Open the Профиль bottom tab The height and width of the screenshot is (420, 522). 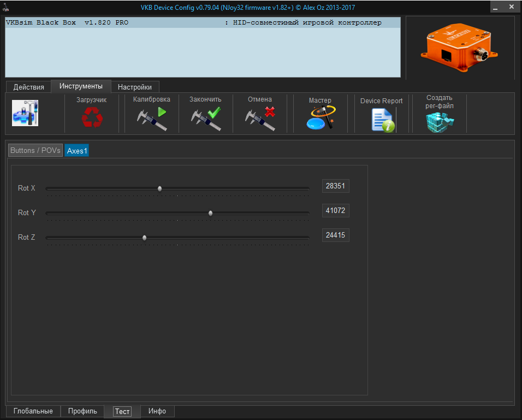[82, 411]
